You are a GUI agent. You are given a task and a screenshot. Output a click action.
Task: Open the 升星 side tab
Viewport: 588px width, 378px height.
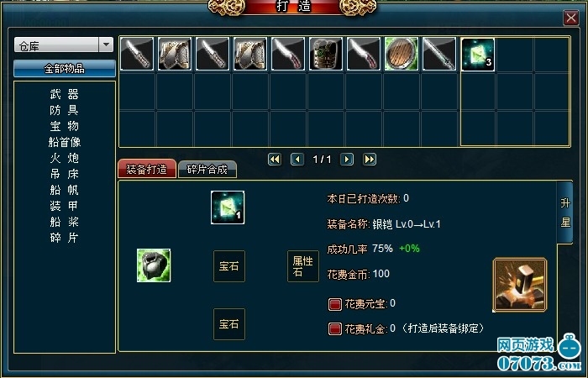click(x=565, y=213)
